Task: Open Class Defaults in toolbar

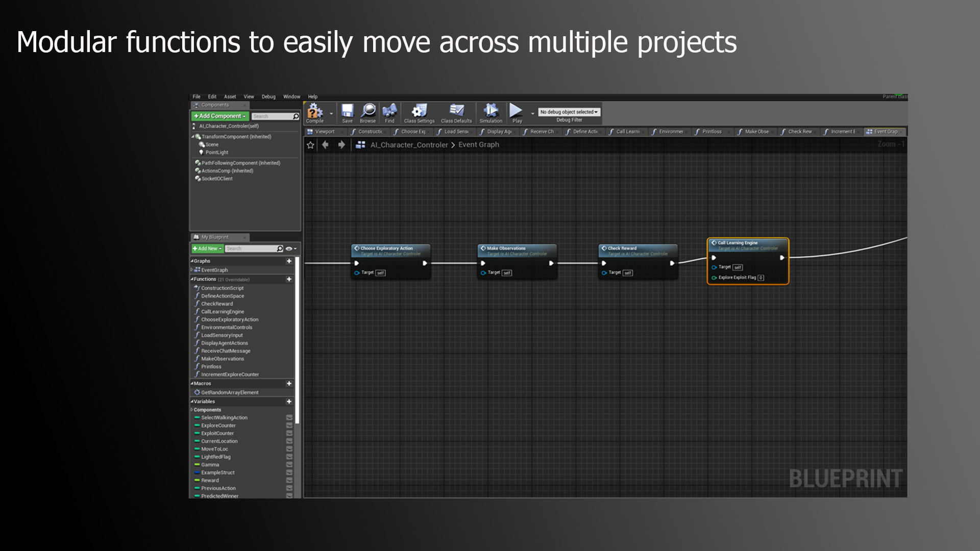Action: (x=456, y=111)
